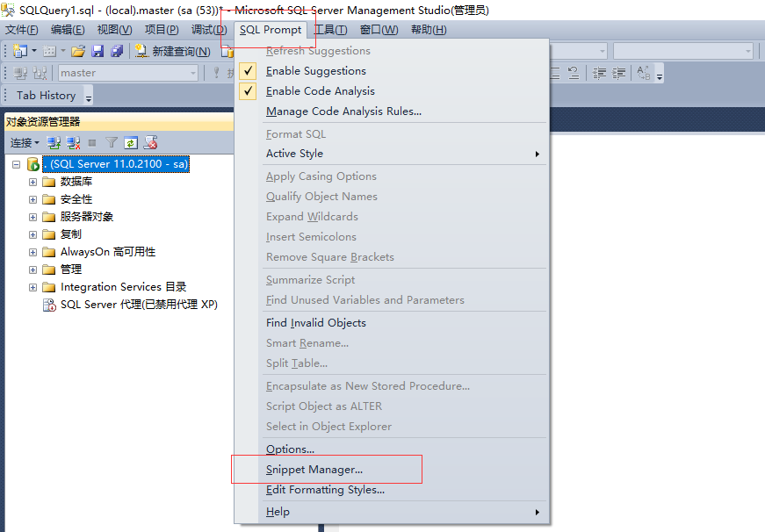Open SQL Prompt Options dialog
Screen dimensions: 765x532
(x=291, y=449)
